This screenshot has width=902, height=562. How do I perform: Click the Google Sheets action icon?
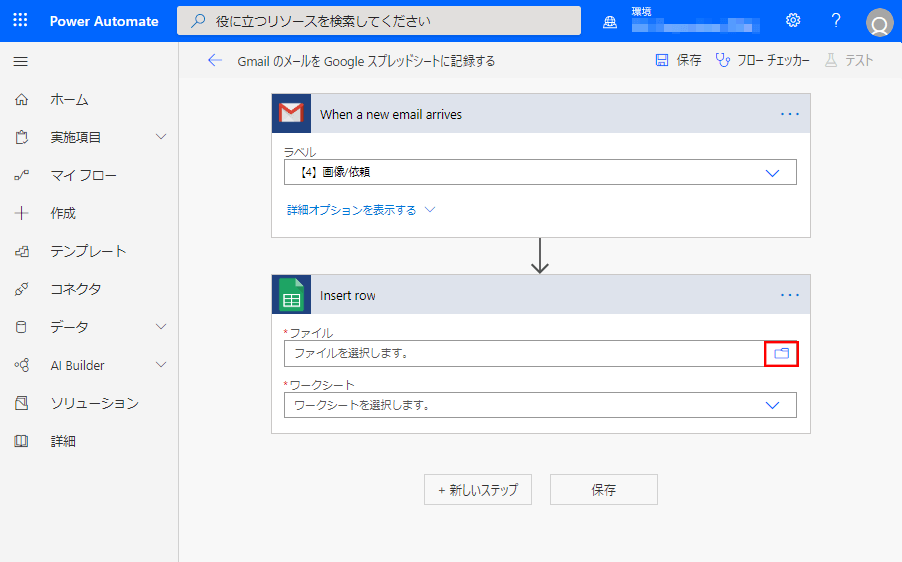click(x=292, y=295)
